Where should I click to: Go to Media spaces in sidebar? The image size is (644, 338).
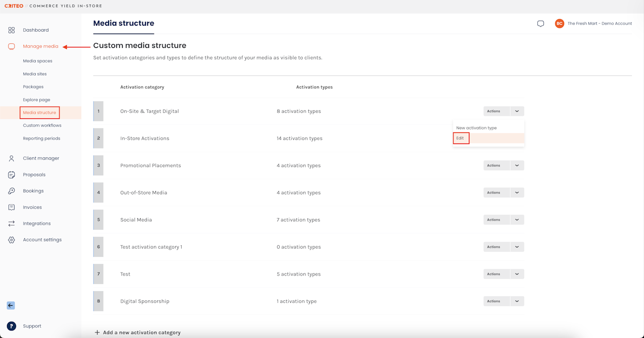tap(38, 61)
